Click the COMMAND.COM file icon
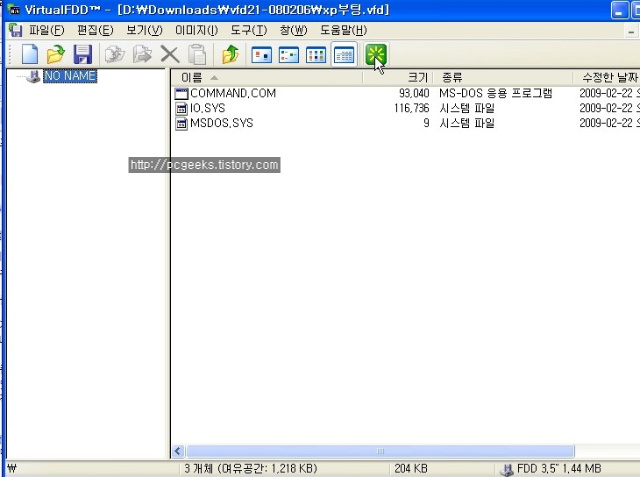Image resolution: width=640 pixels, height=477 pixels. 181,93
